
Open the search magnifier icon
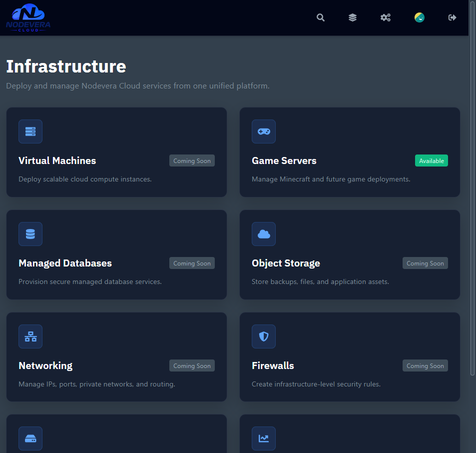click(321, 17)
